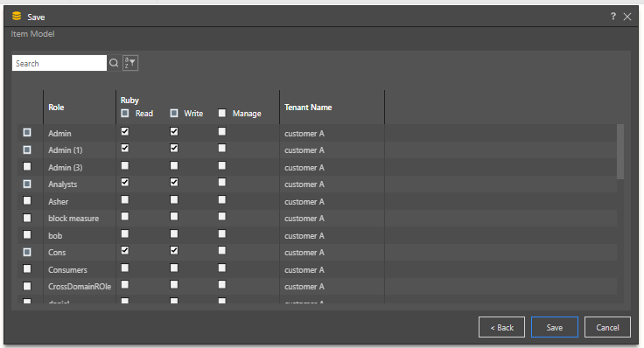Viewport: 644px width, 348px height.
Task: Toggle Write header checkbox under Ruby
Action: (x=174, y=113)
